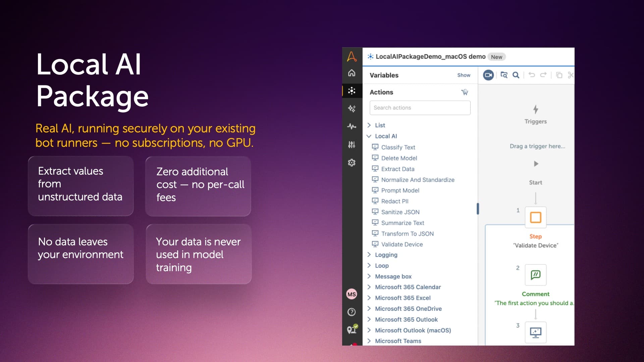
Task: Open the Help question mark icon
Action: [x=352, y=312]
